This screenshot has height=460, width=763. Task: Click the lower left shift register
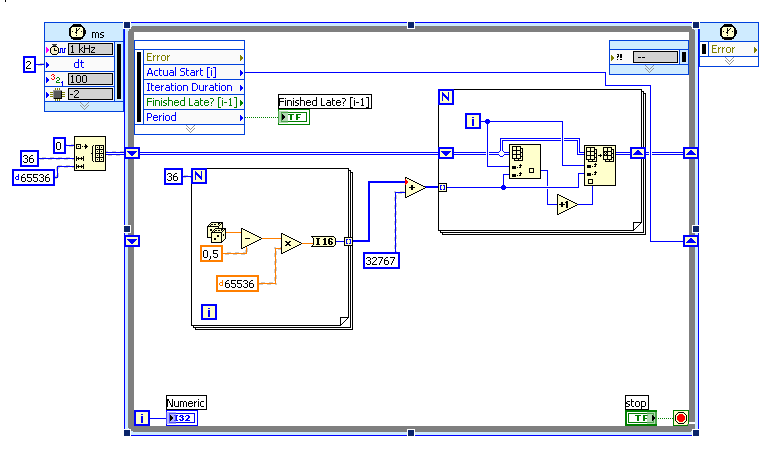click(x=132, y=241)
